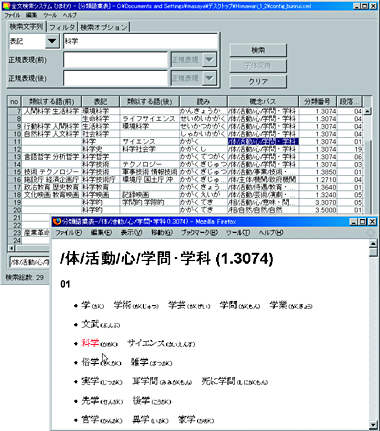Click 後学 in the Firefox word list
The height and width of the screenshot is (431, 380).
pyautogui.click(x=141, y=400)
